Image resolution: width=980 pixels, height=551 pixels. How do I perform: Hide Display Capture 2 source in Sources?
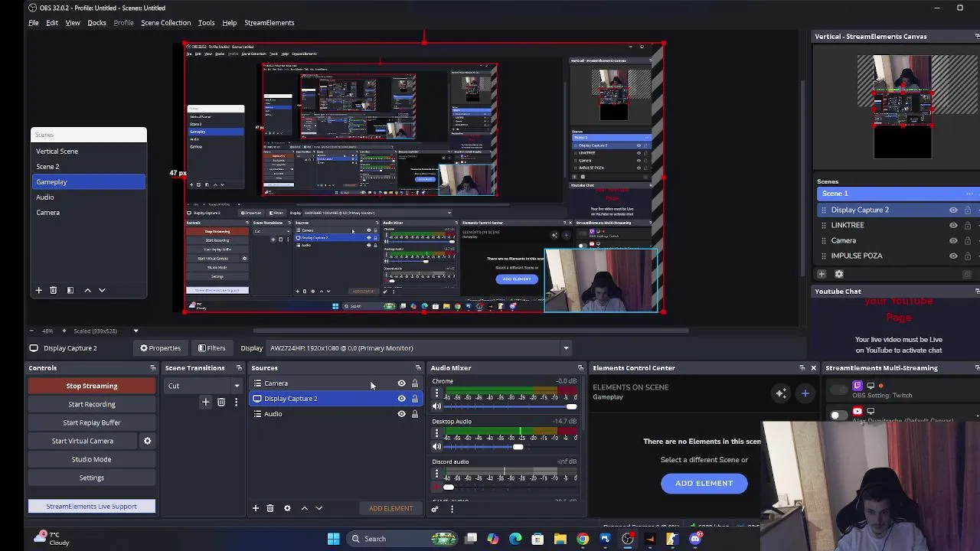[401, 399]
